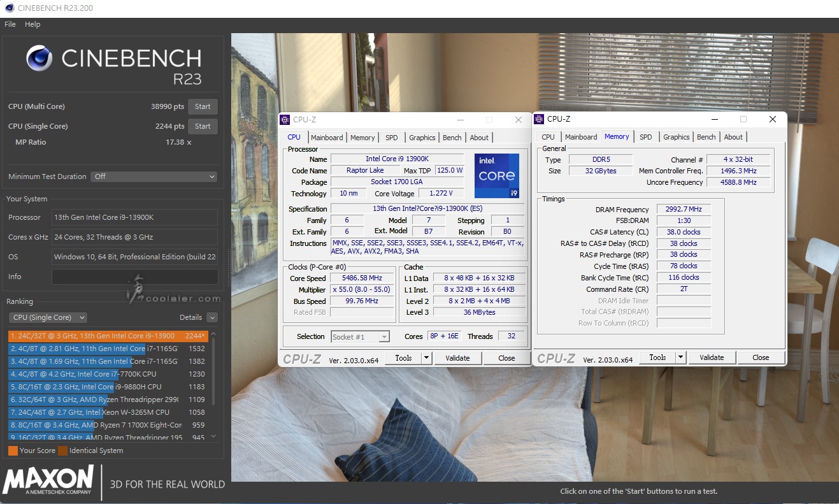Click the Uncore Frequency value 4588.8 MHz
Image resolution: width=839 pixels, height=504 pixels.
[x=739, y=182]
